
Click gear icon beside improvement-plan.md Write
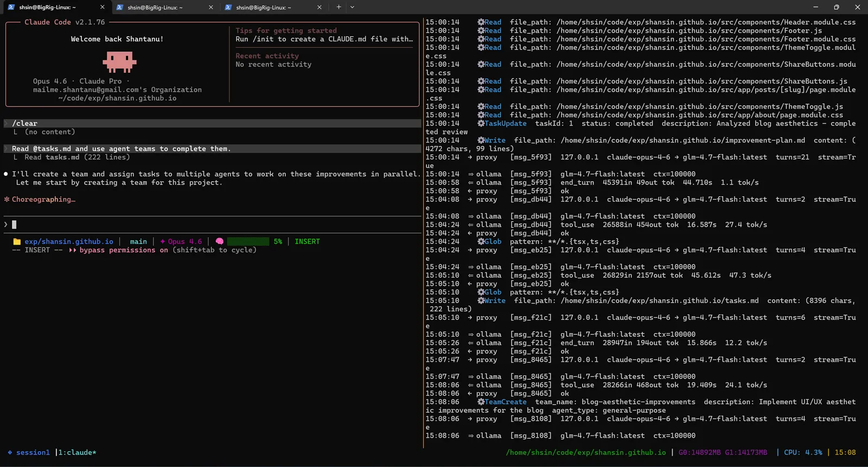tap(481, 140)
